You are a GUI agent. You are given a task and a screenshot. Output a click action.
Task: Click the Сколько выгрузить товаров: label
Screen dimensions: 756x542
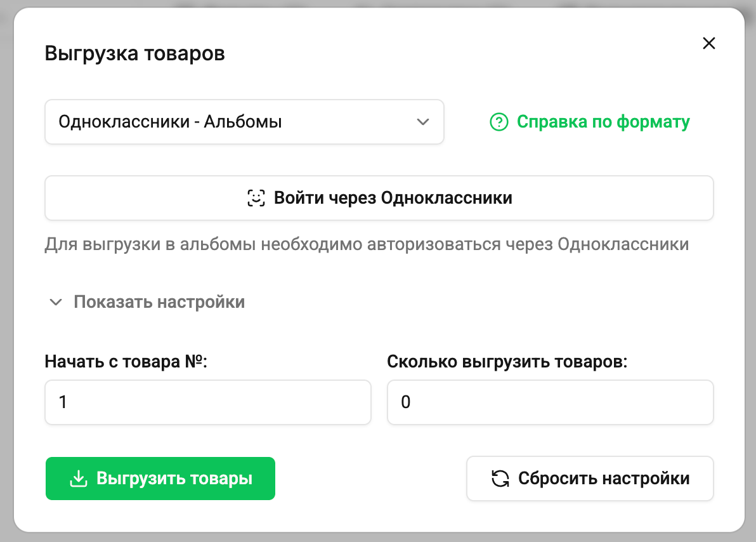coord(507,362)
